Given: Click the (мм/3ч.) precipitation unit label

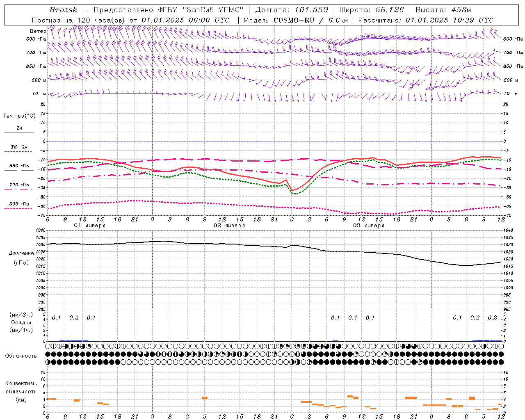Looking at the screenshot, I should pos(21,315).
